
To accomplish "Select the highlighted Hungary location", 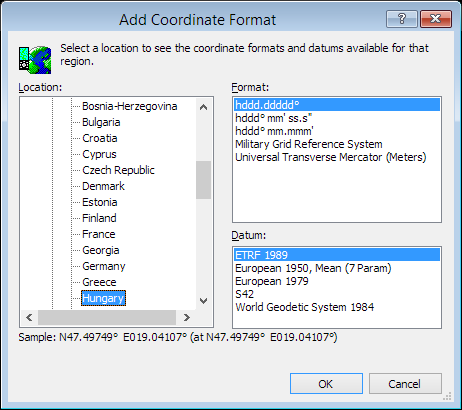I will 103,298.
